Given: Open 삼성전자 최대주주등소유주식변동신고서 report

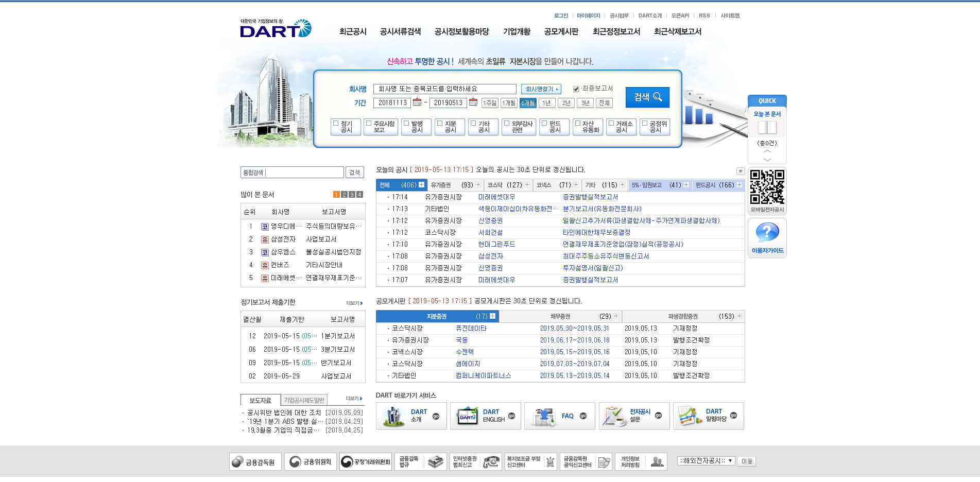Looking at the screenshot, I should (x=606, y=256).
